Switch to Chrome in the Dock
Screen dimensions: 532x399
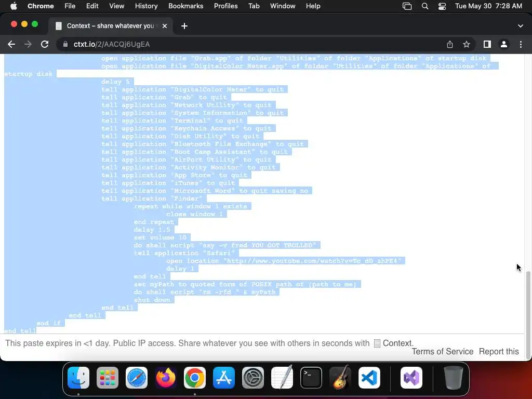point(195,378)
